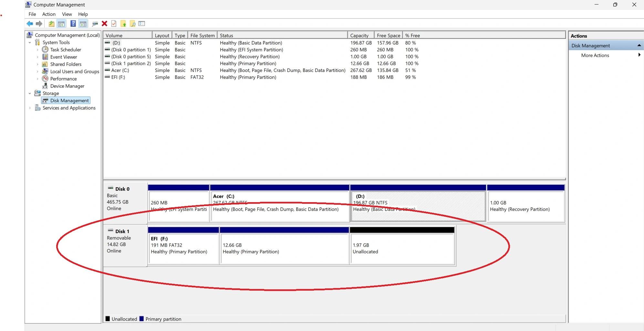Select the 12.66 GB primary partition block
Viewport: 644px width, 331px height.
tap(284, 246)
